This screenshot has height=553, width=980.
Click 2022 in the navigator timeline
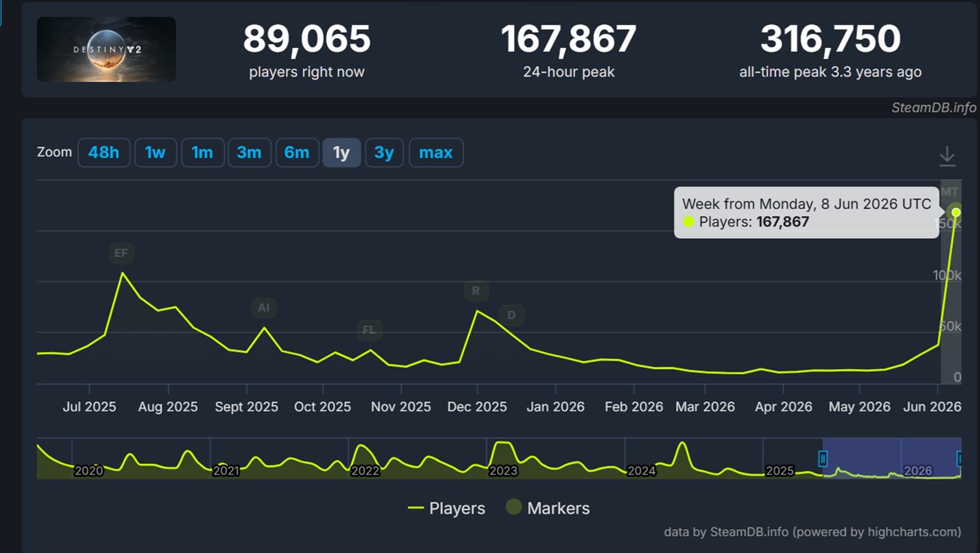point(365,471)
